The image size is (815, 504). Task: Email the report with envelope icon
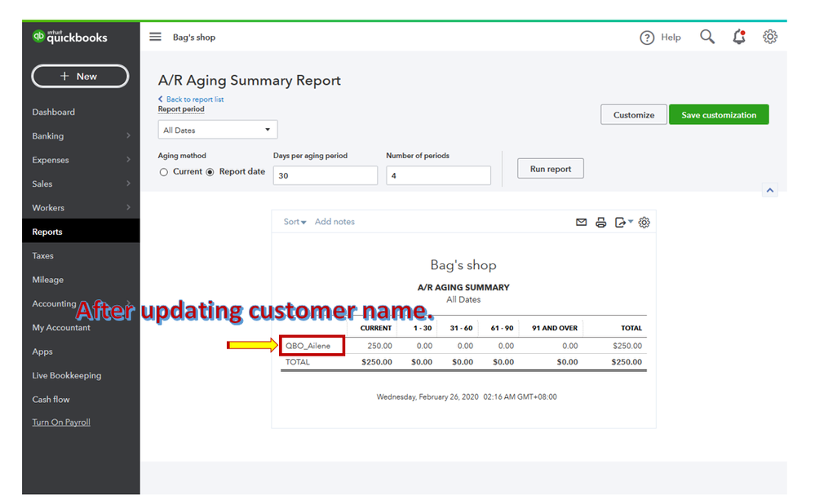click(x=581, y=223)
